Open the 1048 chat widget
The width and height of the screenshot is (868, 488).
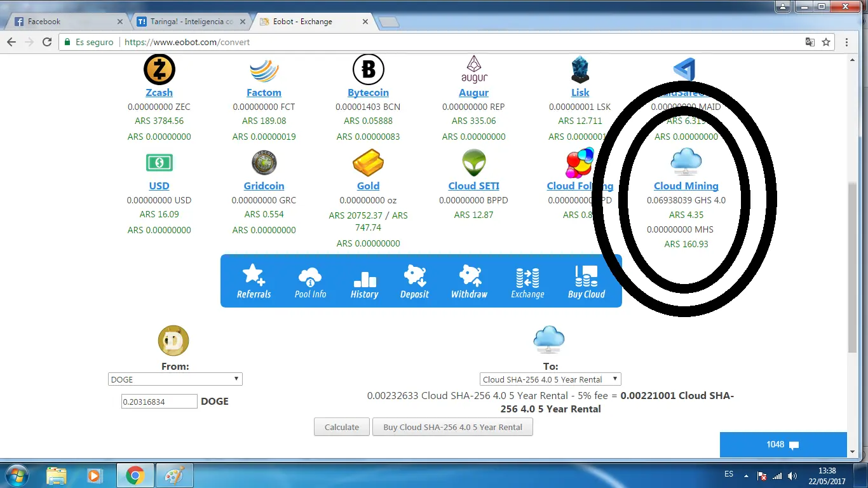[x=783, y=445]
